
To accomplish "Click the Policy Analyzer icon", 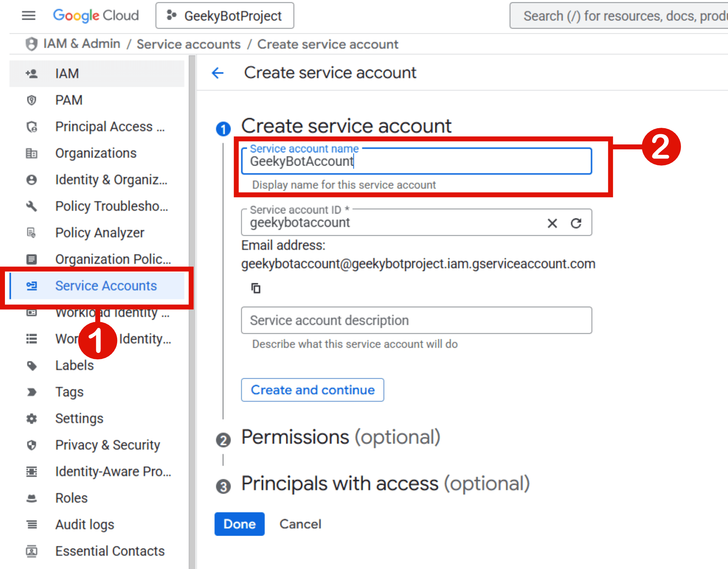I will [31, 233].
